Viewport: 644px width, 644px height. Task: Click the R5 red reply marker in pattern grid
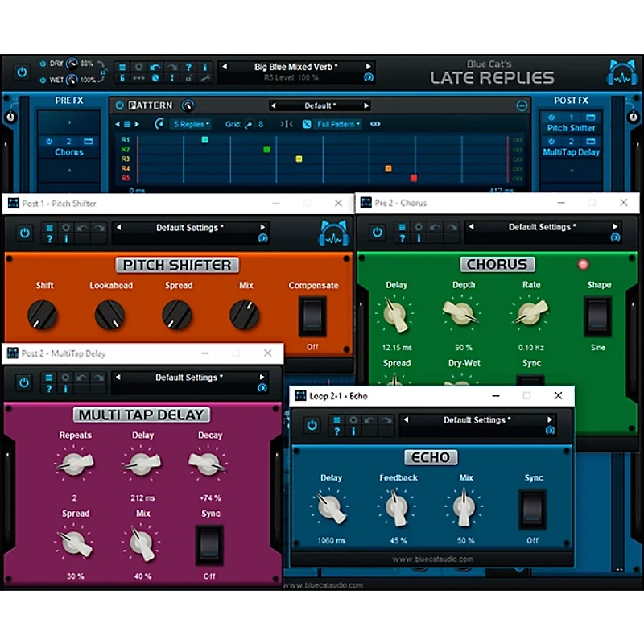point(414,178)
